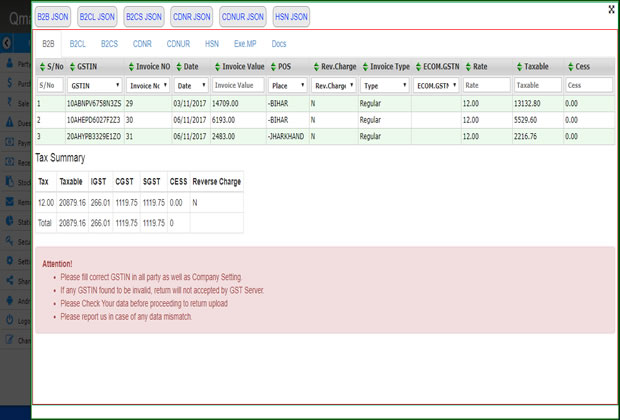Viewport: 620px width, 420px height.
Task: Click the Share icon in sidebar
Action: tap(10, 281)
